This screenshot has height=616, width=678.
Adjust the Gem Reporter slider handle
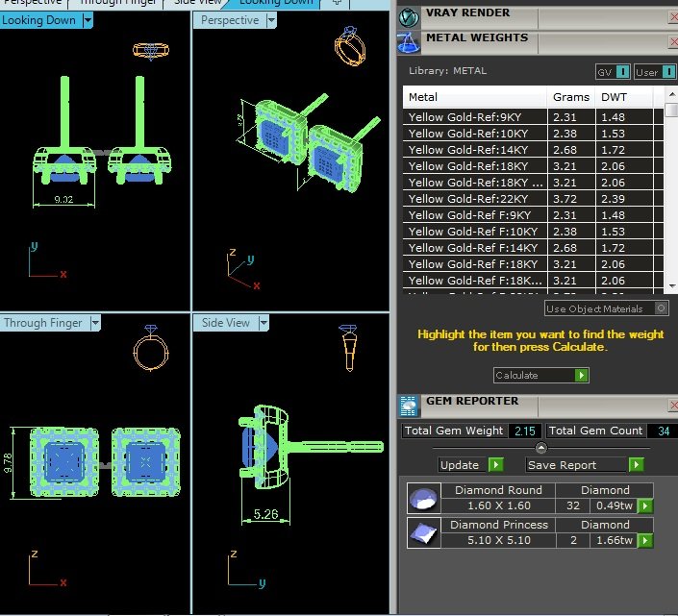[540, 448]
